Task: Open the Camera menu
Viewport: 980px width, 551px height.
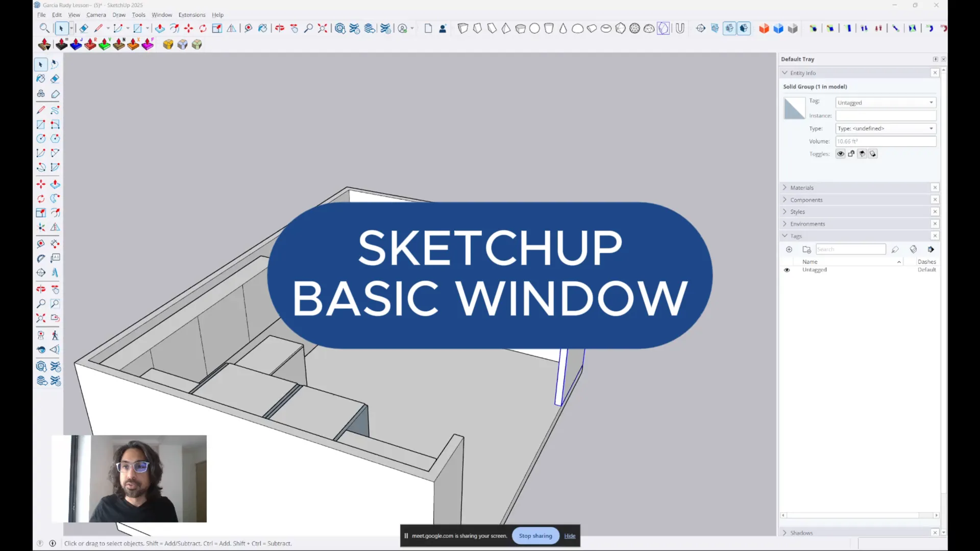Action: tap(96, 15)
